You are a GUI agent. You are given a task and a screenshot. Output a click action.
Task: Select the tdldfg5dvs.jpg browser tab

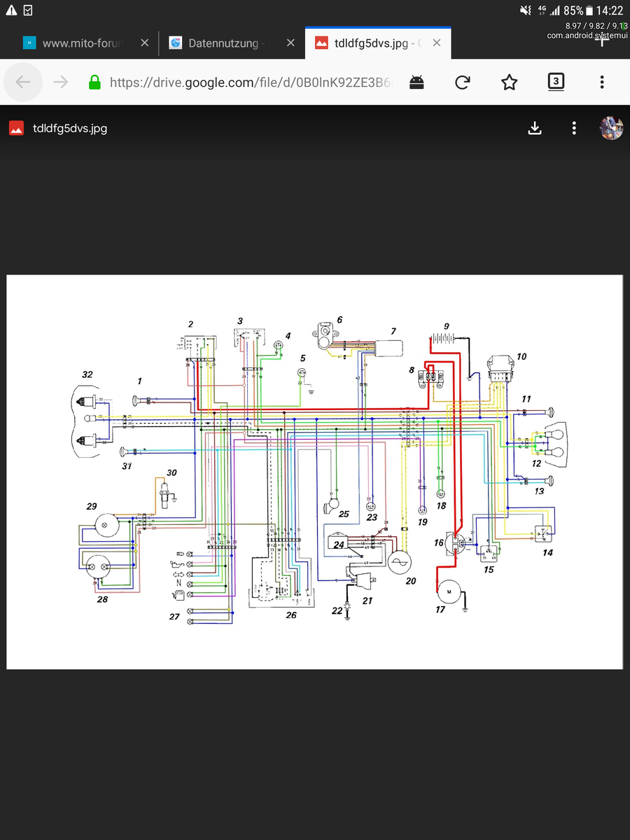tap(371, 43)
